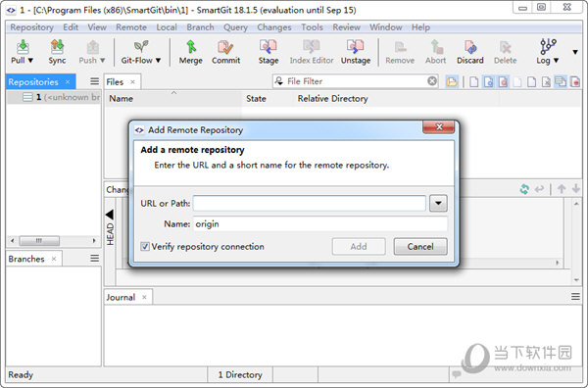The height and width of the screenshot is (388, 588).
Task: Click the Add button in dialog
Action: tap(359, 246)
